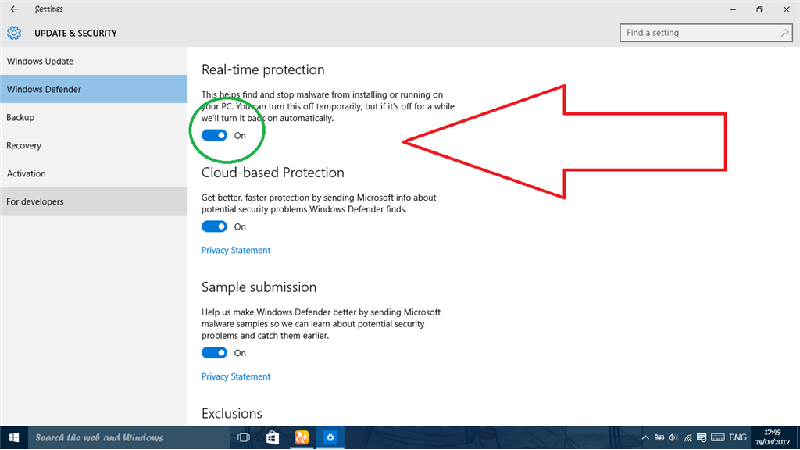800x450 pixels.
Task: Click Search the web and Windows box
Action: tap(128, 437)
